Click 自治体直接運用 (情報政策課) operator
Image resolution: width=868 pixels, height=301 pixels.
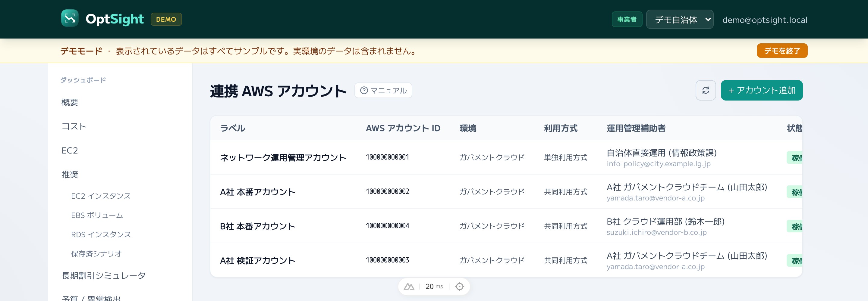click(x=662, y=153)
